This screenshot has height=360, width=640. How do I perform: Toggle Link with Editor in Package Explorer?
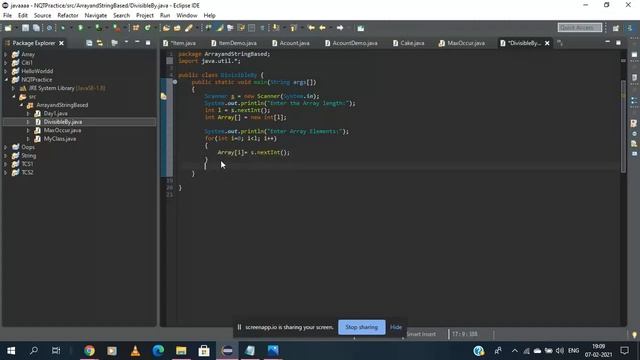point(100,43)
